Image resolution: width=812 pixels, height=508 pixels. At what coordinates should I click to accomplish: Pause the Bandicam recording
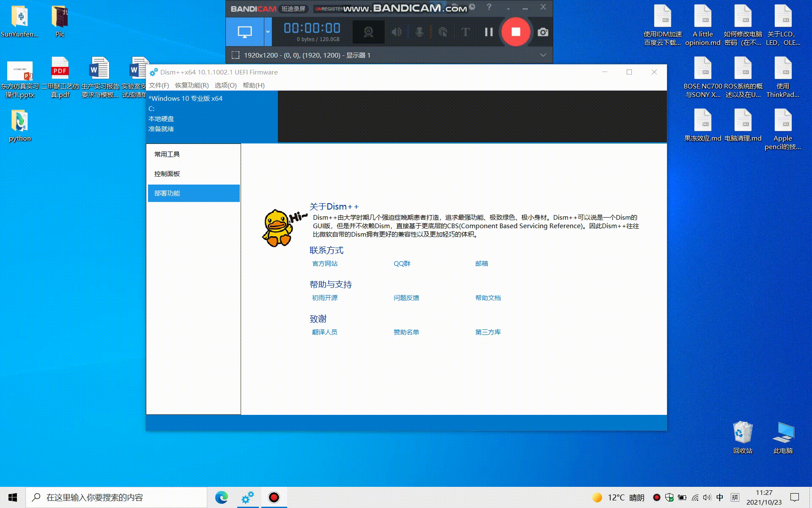(x=488, y=32)
